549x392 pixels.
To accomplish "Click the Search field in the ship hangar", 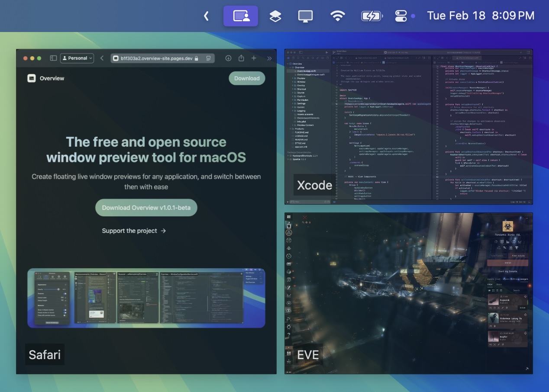I will [x=517, y=290].
